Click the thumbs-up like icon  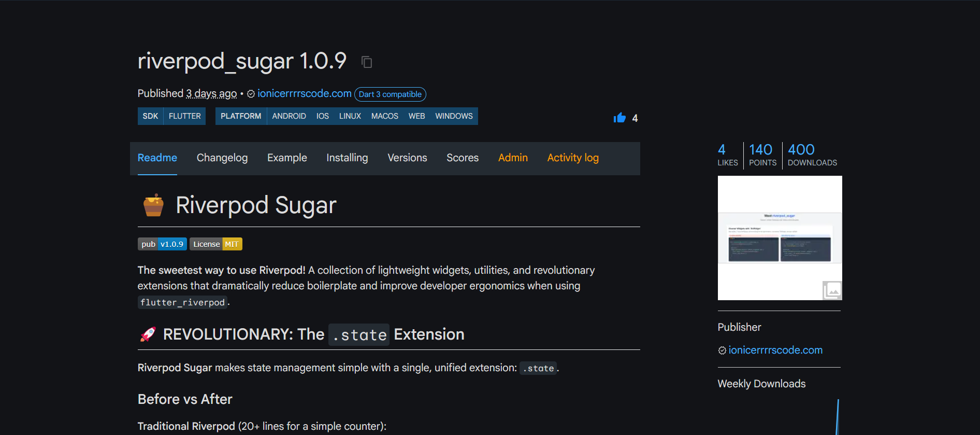[619, 118]
